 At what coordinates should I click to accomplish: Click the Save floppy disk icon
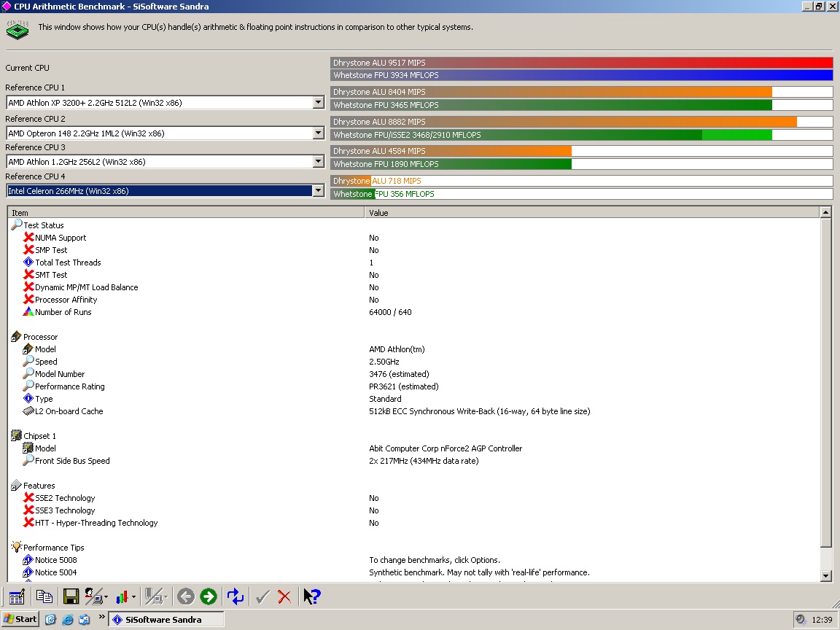point(71,596)
